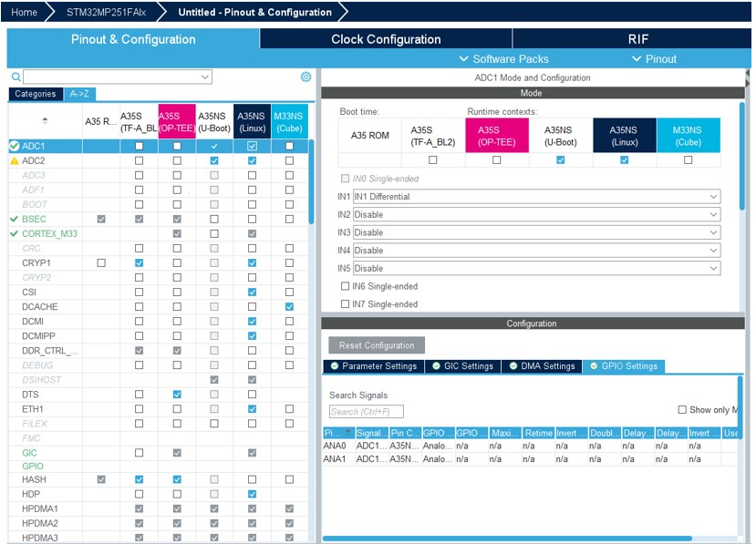The height and width of the screenshot is (544, 756).
Task: Switch to Categories view tab
Action: tap(36, 94)
